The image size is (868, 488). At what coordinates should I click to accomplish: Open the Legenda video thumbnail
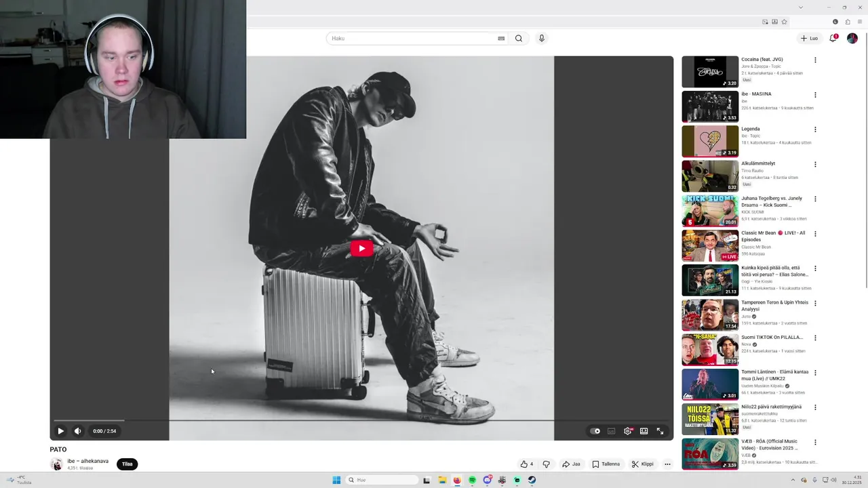click(710, 141)
